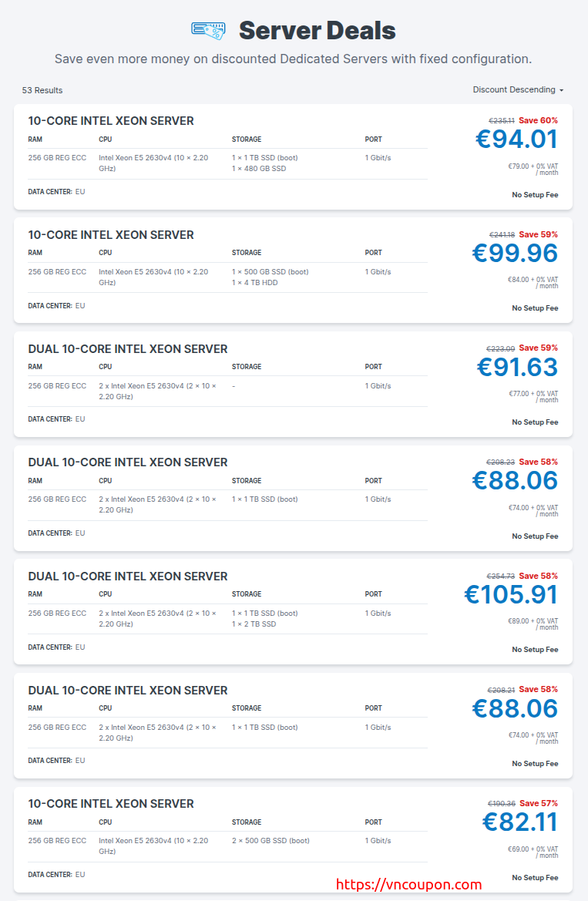Click the €91.63 server price

[517, 367]
